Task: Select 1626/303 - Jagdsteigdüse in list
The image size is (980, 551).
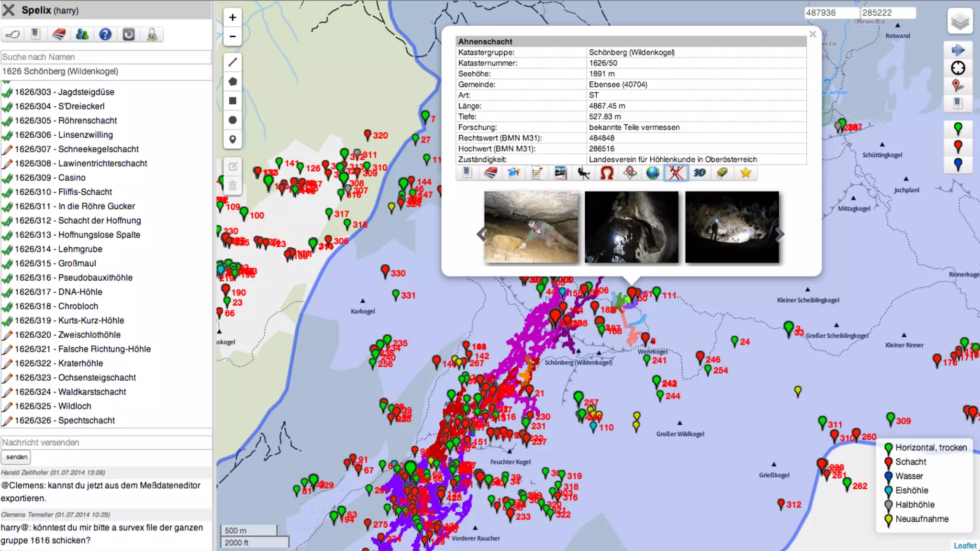Action: 64,92
